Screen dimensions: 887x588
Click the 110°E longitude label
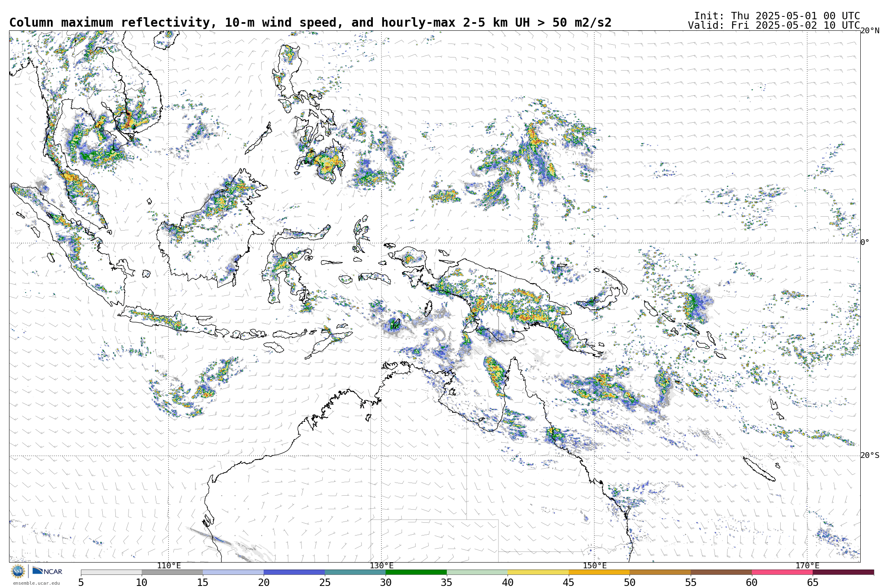169,566
